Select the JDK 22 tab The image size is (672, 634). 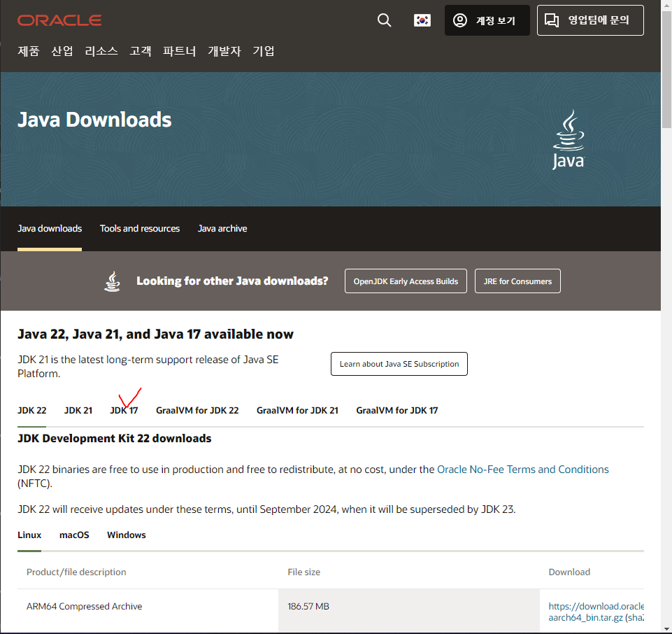(31, 411)
